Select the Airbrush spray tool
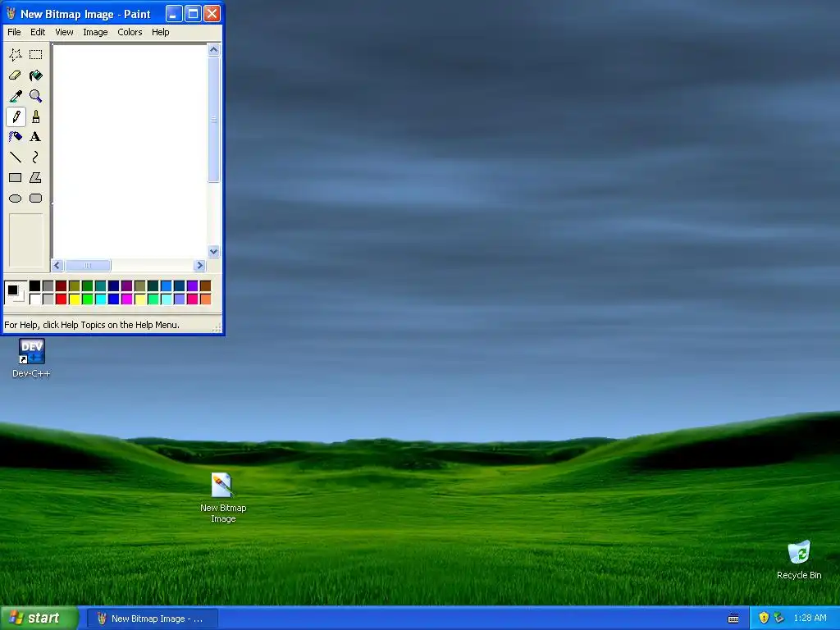The width and height of the screenshot is (840, 630). (16, 137)
